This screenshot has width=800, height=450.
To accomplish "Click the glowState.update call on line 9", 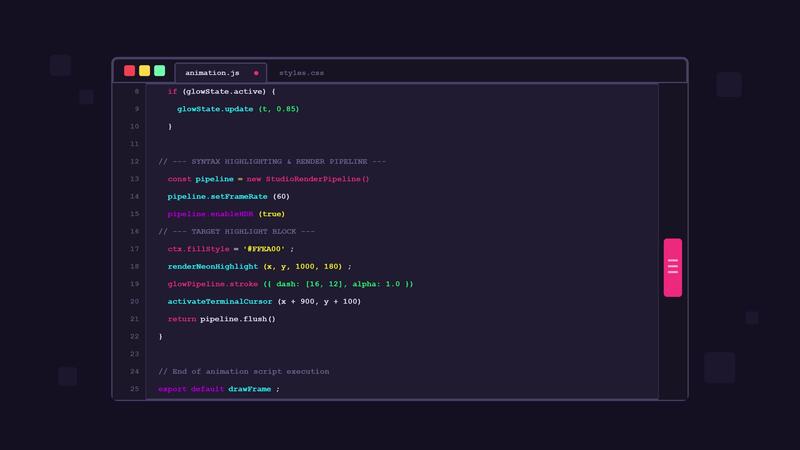I will (215, 109).
